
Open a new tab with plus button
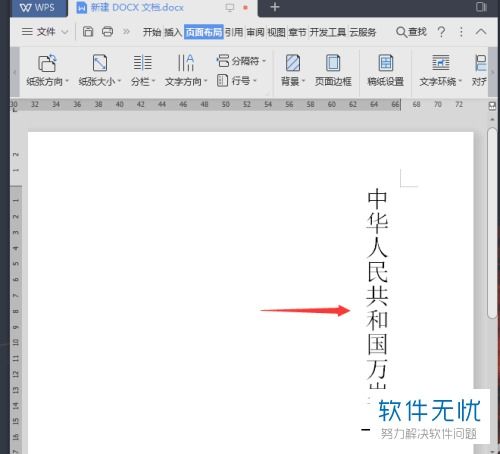(275, 7)
